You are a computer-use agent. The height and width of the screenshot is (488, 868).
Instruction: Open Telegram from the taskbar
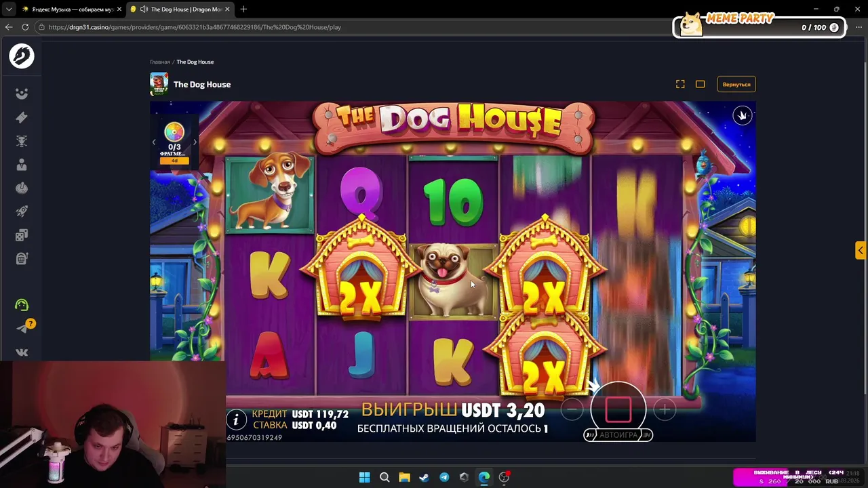point(444,477)
